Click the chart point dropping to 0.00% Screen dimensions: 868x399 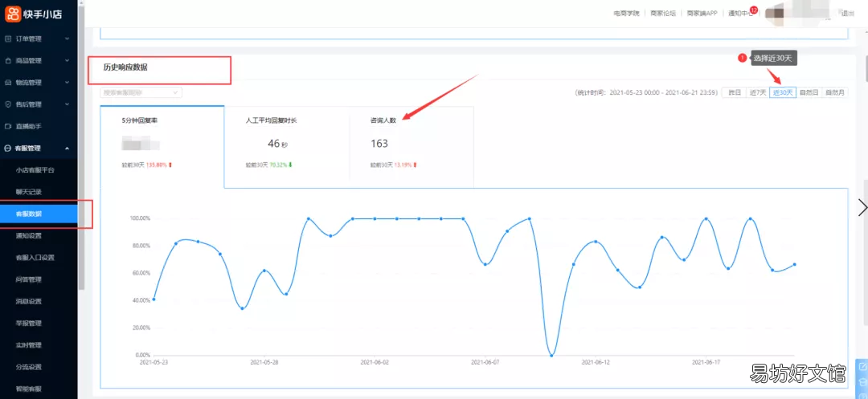[551, 355]
